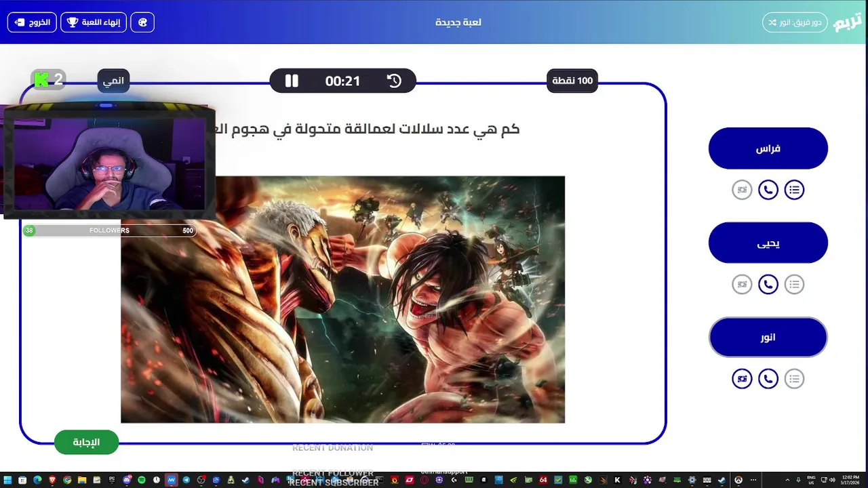This screenshot has height=488, width=868.
Task: Use the camera lifeline for team فراس
Action: pos(742,190)
